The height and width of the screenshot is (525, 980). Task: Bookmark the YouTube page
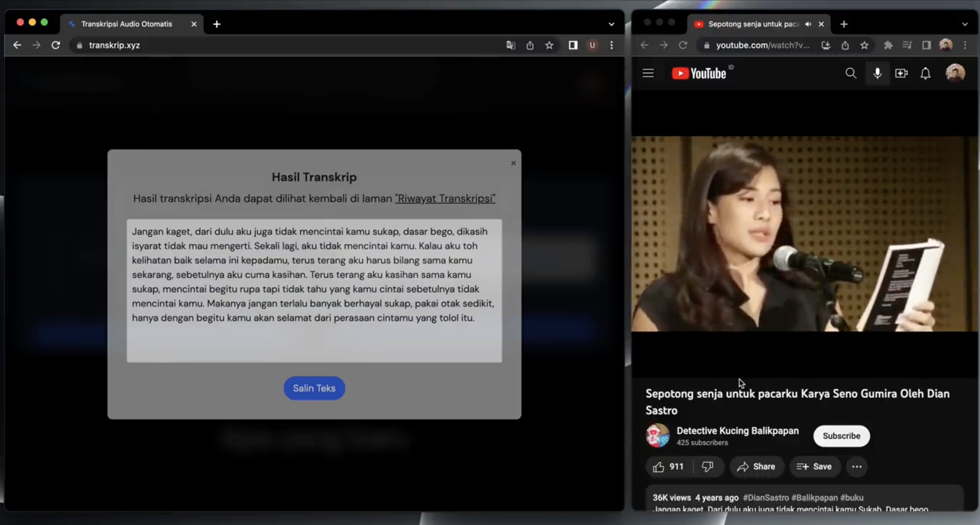[864, 45]
